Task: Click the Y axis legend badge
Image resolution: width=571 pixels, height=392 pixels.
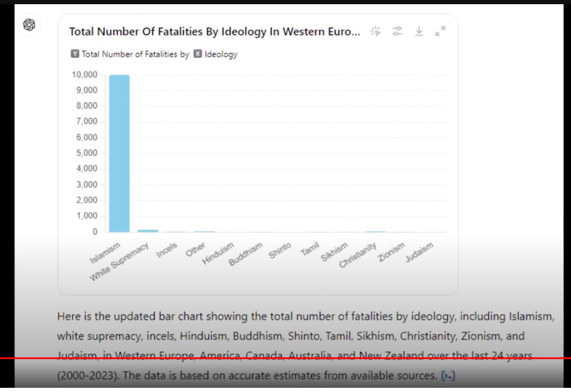Action: (x=75, y=54)
